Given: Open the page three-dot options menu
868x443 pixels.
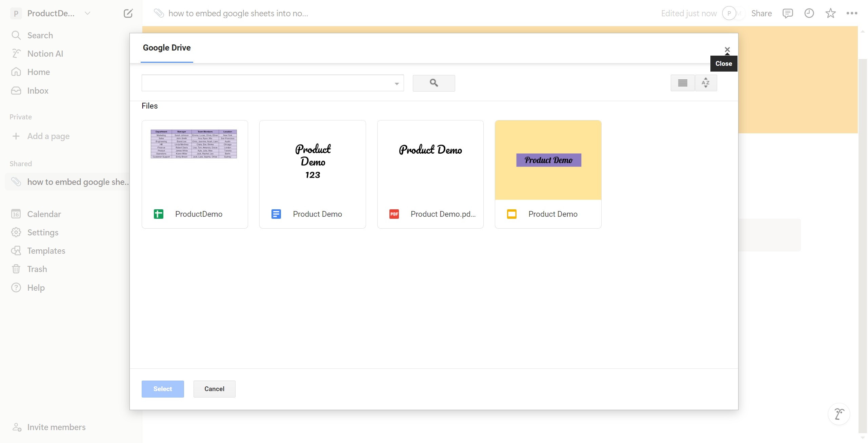Looking at the screenshot, I should pos(852,13).
